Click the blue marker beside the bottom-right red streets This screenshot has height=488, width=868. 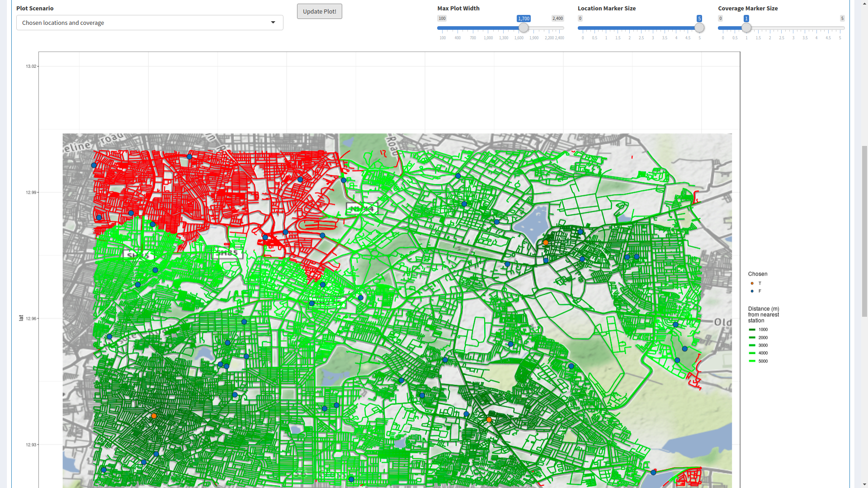click(x=653, y=473)
